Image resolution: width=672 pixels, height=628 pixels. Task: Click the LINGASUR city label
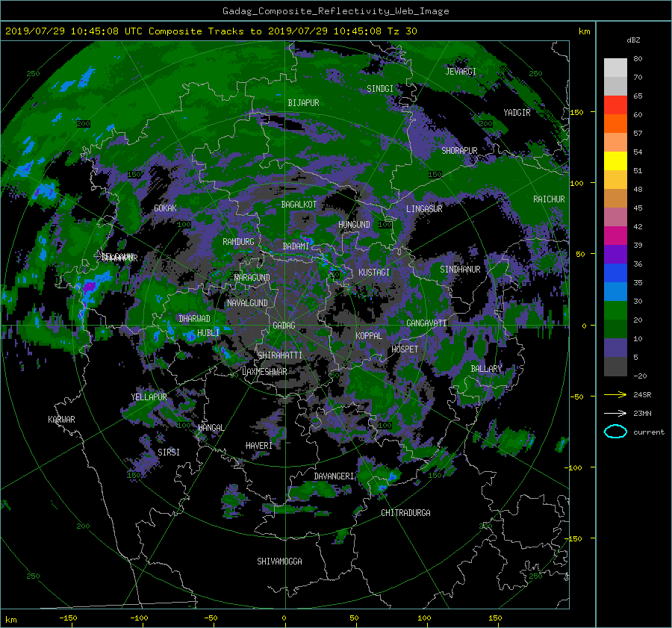click(x=424, y=209)
